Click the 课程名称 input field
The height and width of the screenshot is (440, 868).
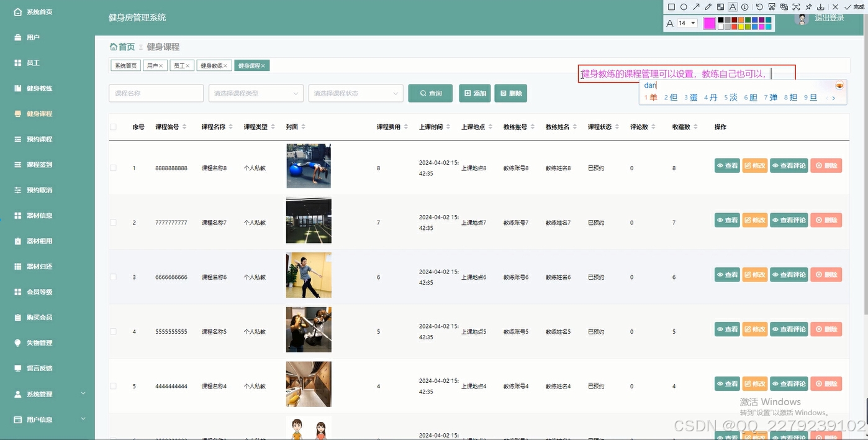pos(156,93)
